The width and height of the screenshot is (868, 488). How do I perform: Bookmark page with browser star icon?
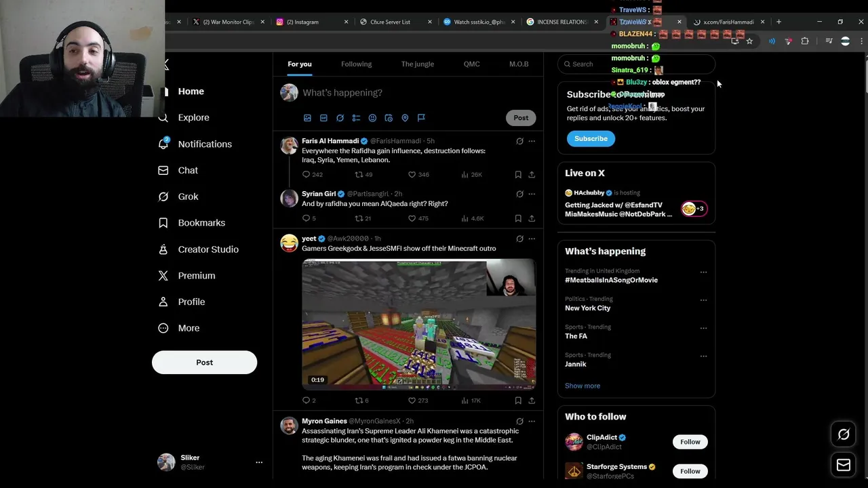point(749,41)
